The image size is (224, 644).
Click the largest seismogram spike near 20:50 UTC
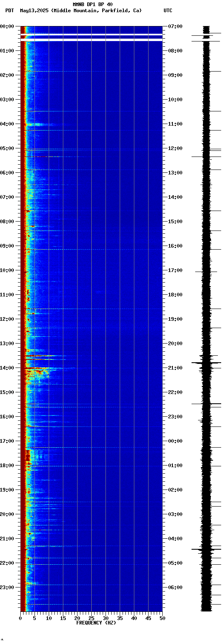207,362
